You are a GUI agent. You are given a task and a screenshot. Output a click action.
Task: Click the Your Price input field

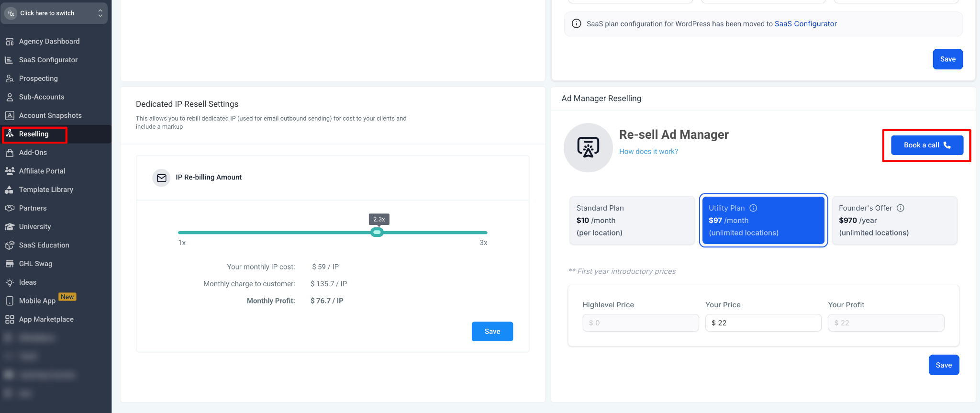coord(763,323)
